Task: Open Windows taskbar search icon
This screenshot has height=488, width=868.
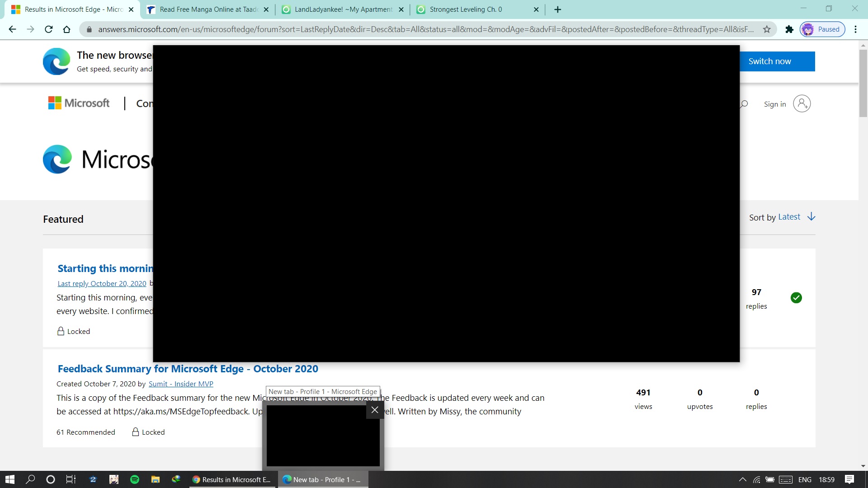Action: [x=30, y=479]
